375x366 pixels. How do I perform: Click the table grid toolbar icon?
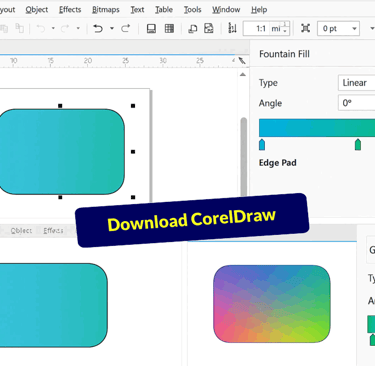pos(169,29)
